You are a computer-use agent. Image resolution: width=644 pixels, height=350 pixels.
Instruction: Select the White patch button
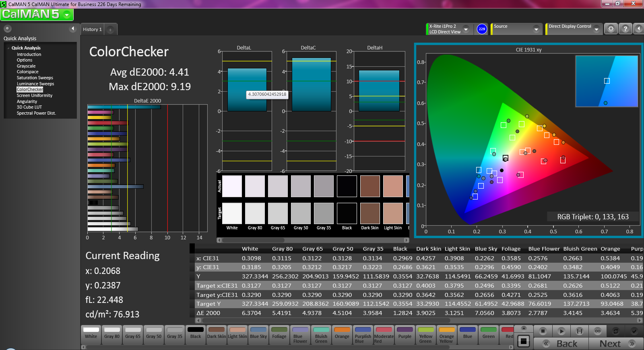91,335
